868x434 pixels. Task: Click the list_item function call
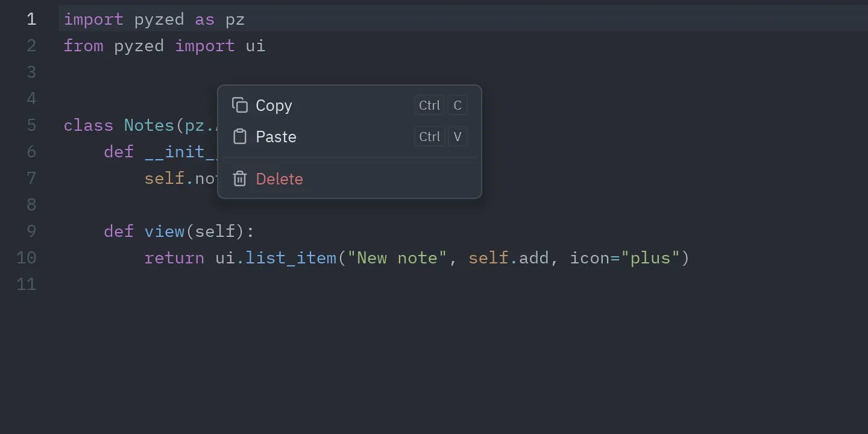pyautogui.click(x=291, y=258)
